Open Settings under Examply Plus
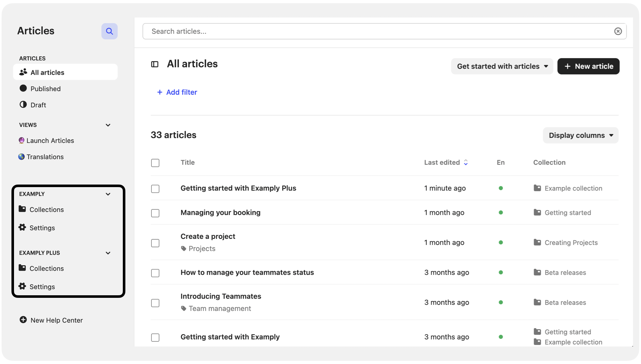The height and width of the screenshot is (364, 641). coord(42,287)
